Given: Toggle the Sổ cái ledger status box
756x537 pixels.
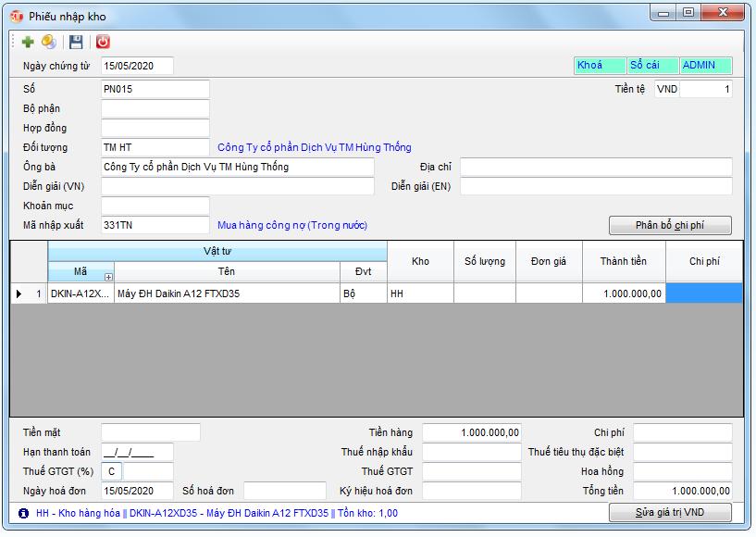Looking at the screenshot, I should [651, 66].
